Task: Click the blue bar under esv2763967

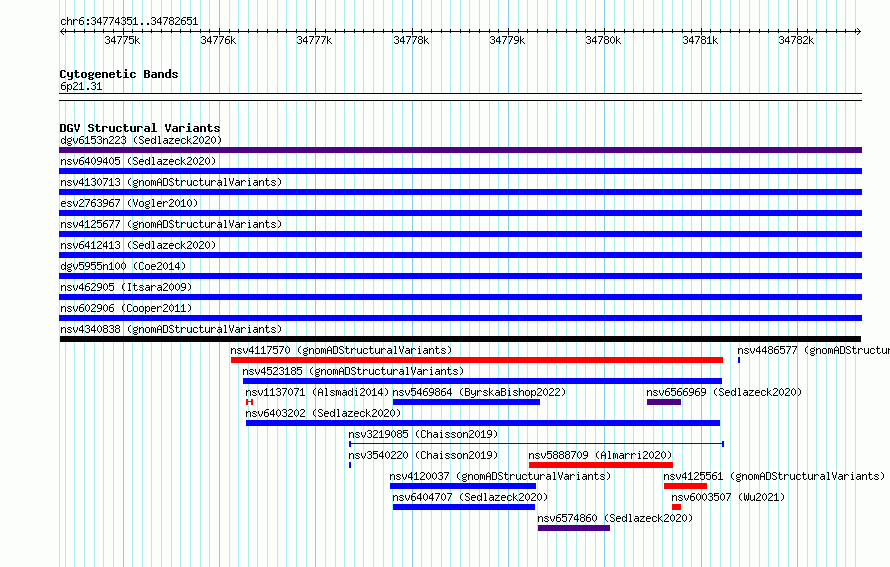Action: [460, 213]
